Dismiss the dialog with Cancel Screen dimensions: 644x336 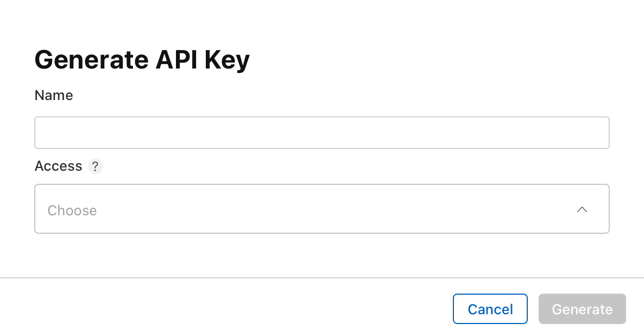click(490, 309)
